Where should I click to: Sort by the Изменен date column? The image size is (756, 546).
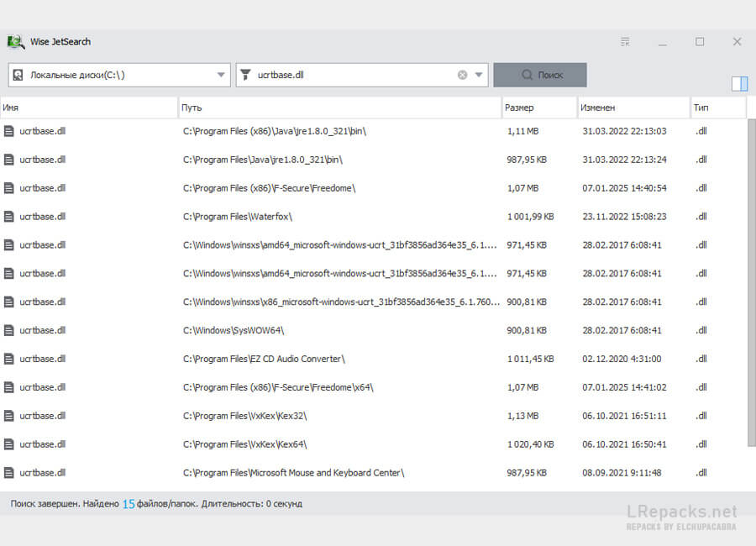[633, 108]
